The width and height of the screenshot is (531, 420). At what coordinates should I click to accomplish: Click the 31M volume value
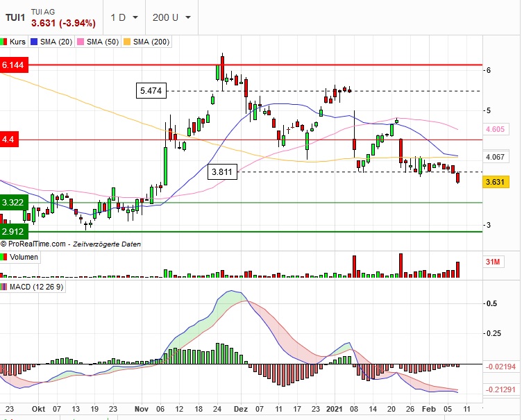coord(493,262)
